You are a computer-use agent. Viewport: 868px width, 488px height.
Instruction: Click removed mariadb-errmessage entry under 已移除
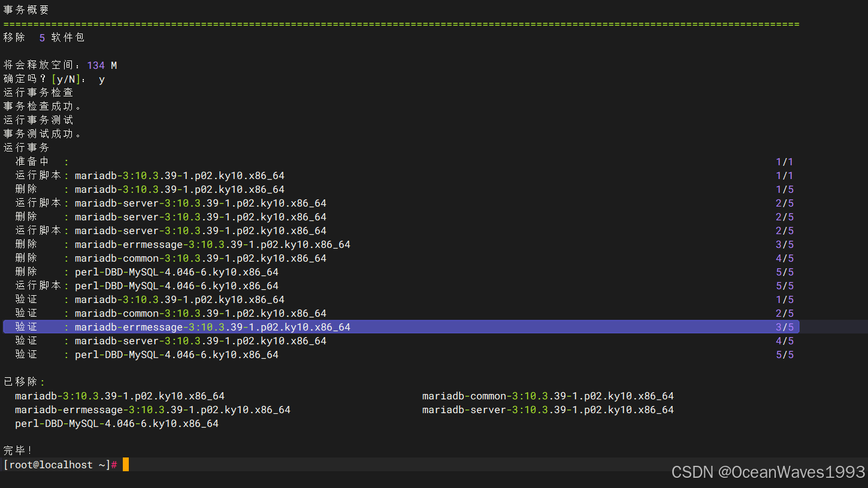153,410
